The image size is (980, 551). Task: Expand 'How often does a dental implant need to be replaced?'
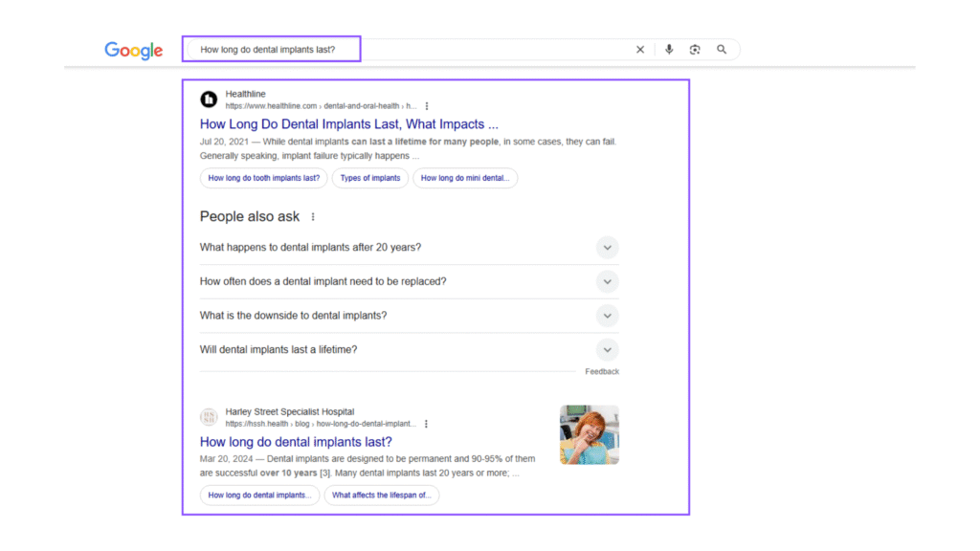[x=410, y=282]
